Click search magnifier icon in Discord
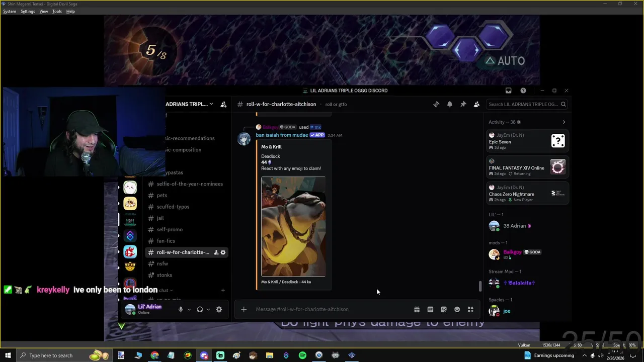Viewport: 644px width, 362px height. click(563, 104)
